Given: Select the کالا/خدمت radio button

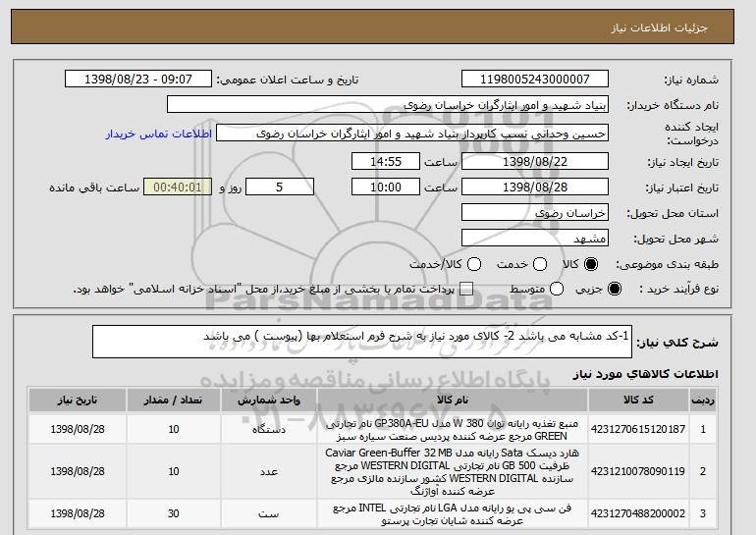Looking at the screenshot, I should click(x=474, y=264).
